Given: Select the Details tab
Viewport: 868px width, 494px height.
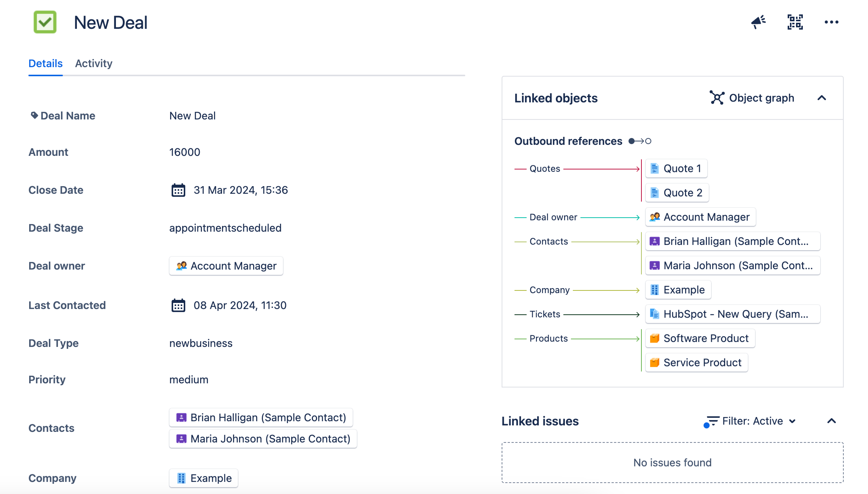Looking at the screenshot, I should (x=45, y=63).
